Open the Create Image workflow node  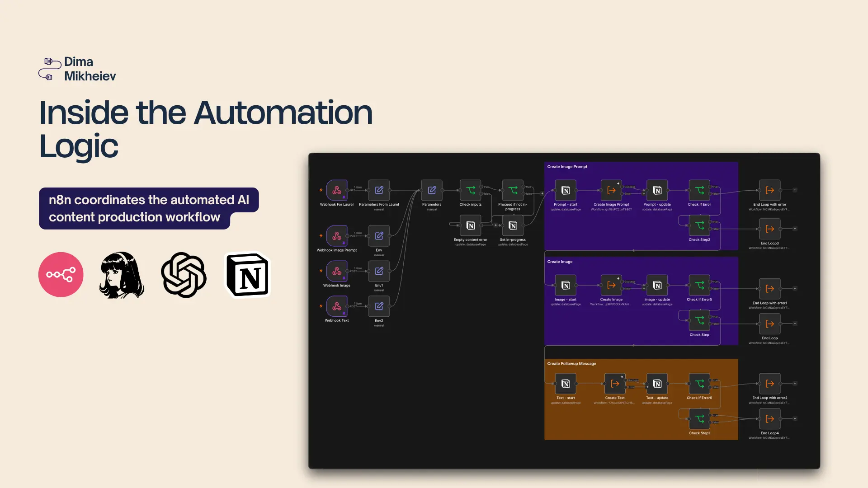click(x=611, y=285)
